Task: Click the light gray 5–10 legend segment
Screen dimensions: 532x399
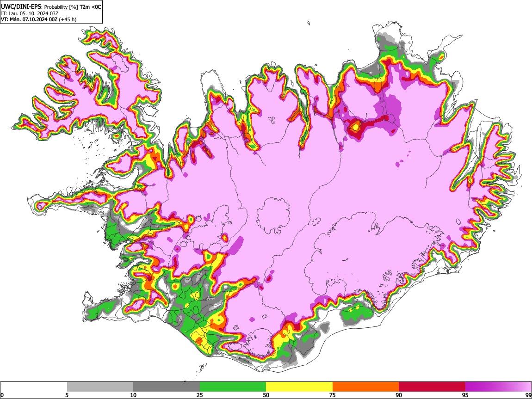Action: (100, 387)
